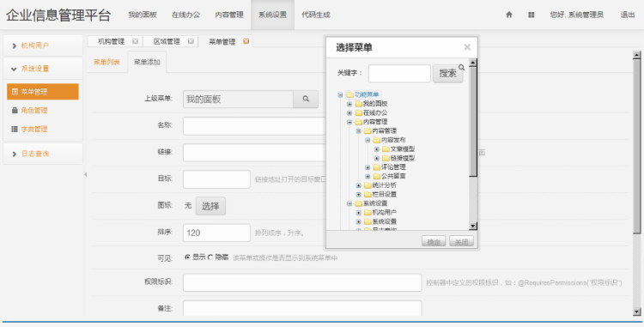Expand the 在线办公 tree node

tap(349, 112)
